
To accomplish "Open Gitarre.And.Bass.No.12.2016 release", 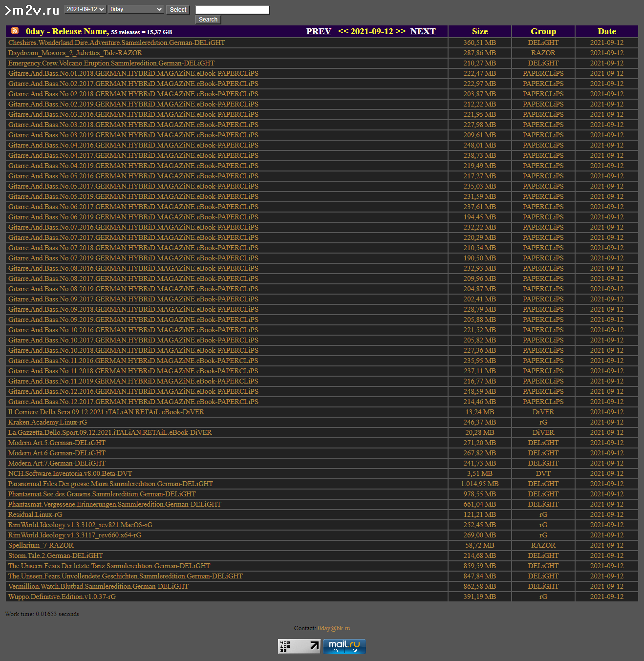I will coord(133,391).
